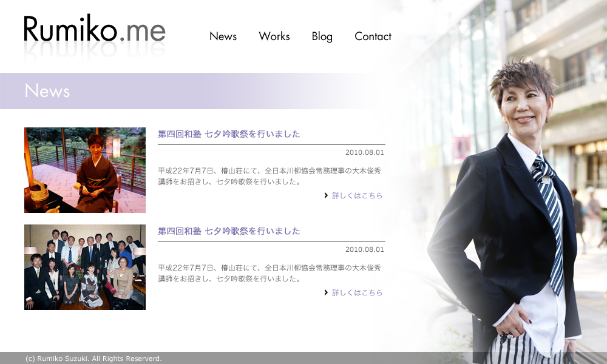Open the Works menu item
Viewport: 607px width, 364px height.
point(274,36)
